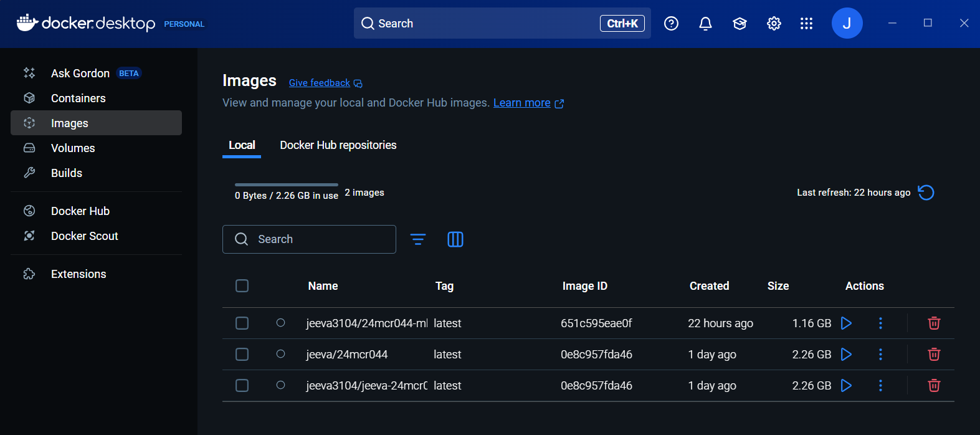Open Docker Scout in sidebar

point(97,236)
